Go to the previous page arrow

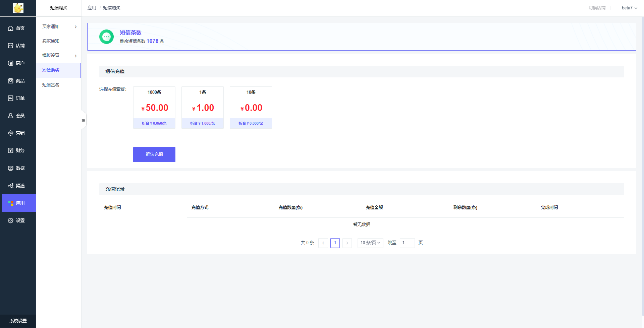coord(323,243)
